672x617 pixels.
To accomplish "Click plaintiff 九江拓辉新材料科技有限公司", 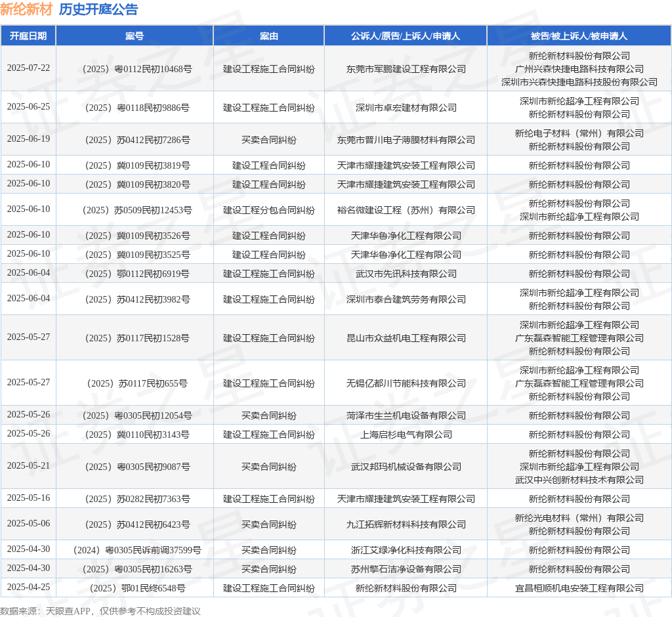I will pos(406,524).
